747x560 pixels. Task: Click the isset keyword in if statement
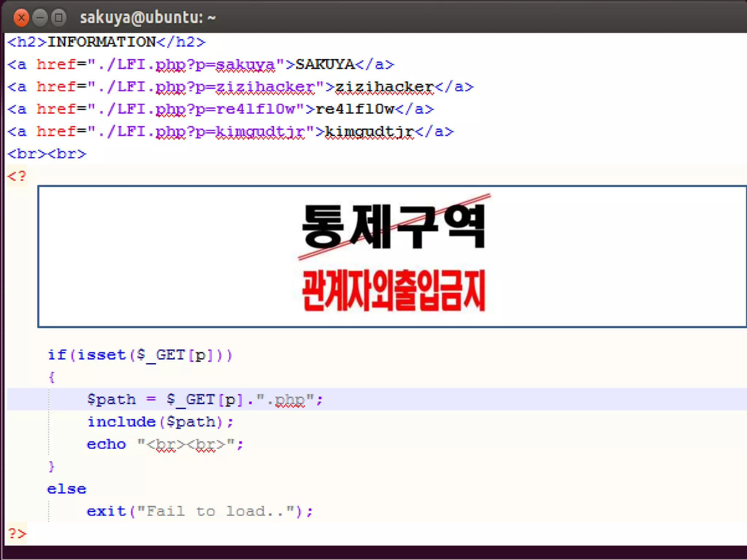(101, 355)
